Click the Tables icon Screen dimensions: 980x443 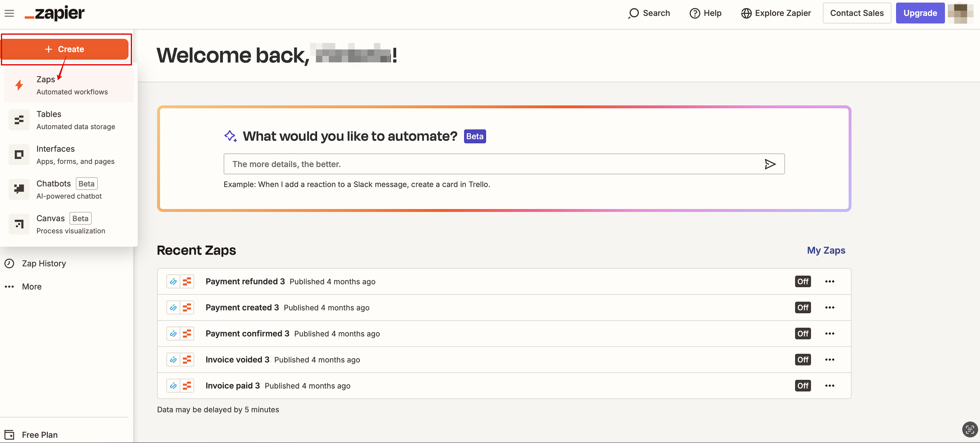coord(19,120)
